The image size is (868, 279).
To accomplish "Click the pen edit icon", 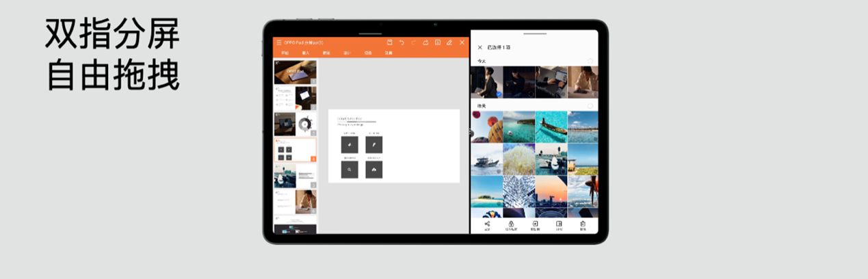I will tap(449, 42).
